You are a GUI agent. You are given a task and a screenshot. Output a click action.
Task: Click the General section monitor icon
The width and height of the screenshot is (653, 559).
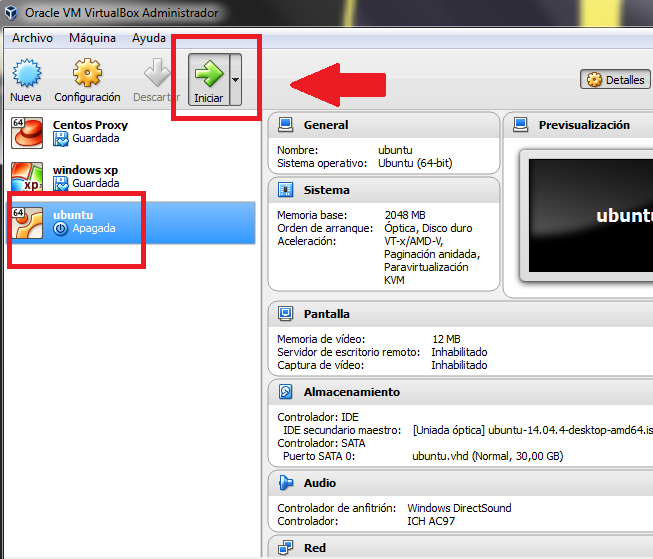(x=286, y=125)
